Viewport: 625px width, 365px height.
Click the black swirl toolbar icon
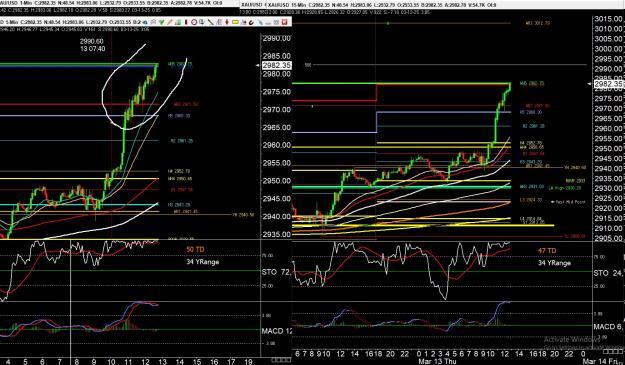click(252, 22)
